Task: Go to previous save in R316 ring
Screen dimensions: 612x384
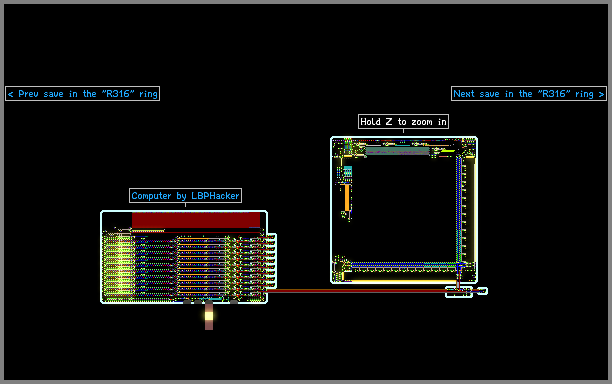Action: point(82,94)
